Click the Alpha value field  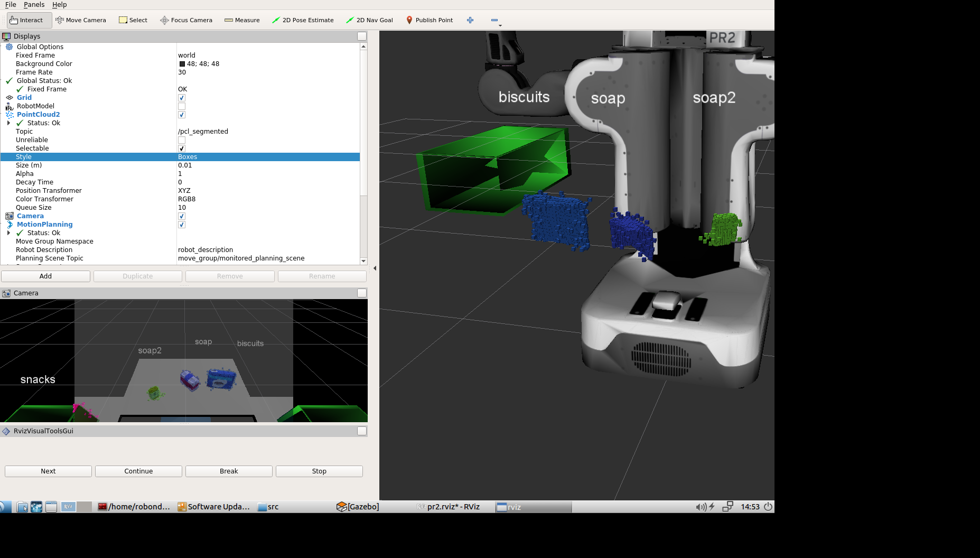(x=268, y=174)
